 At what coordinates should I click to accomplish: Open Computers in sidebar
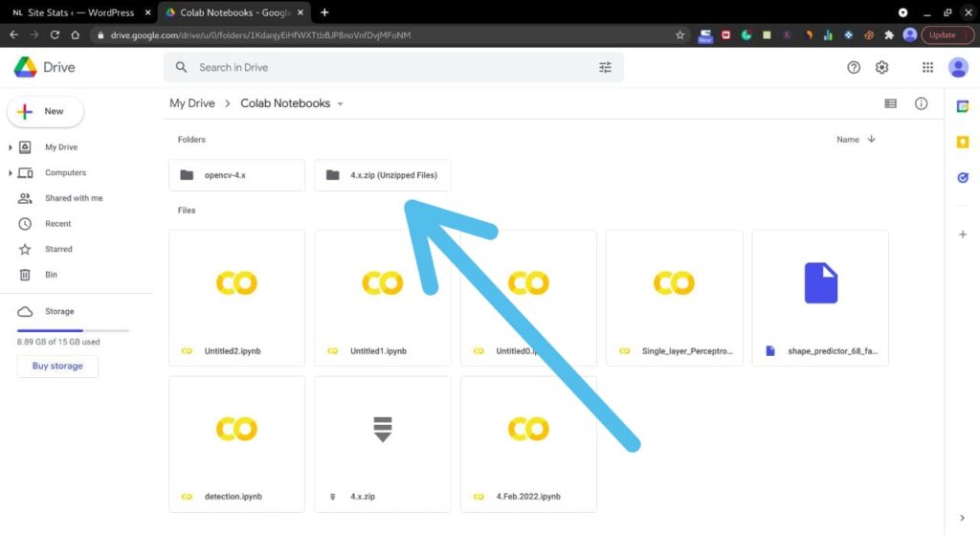pyautogui.click(x=65, y=173)
